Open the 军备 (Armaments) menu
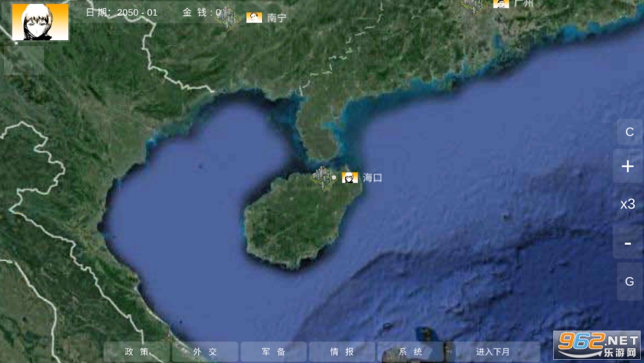This screenshot has width=644, height=363. pos(273,352)
